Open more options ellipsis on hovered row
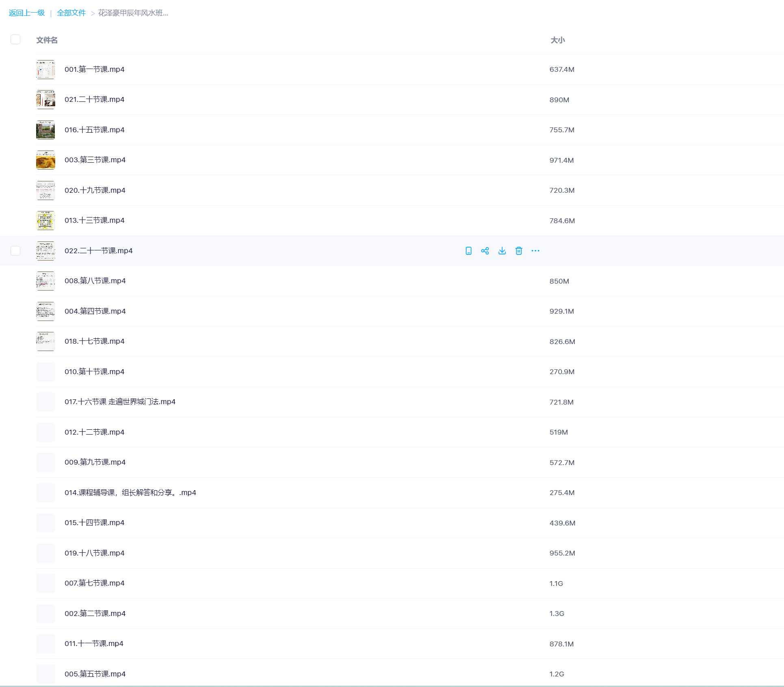This screenshot has width=784, height=687. [x=535, y=251]
